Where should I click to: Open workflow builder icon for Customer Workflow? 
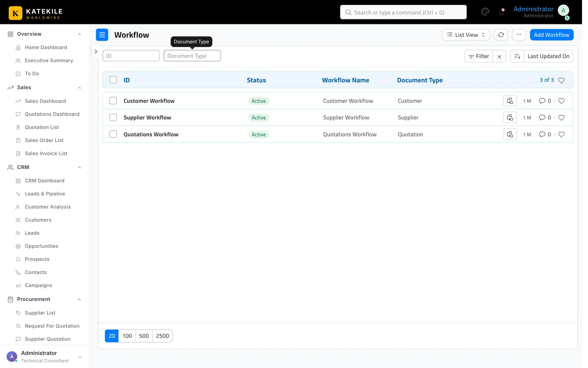tap(510, 101)
